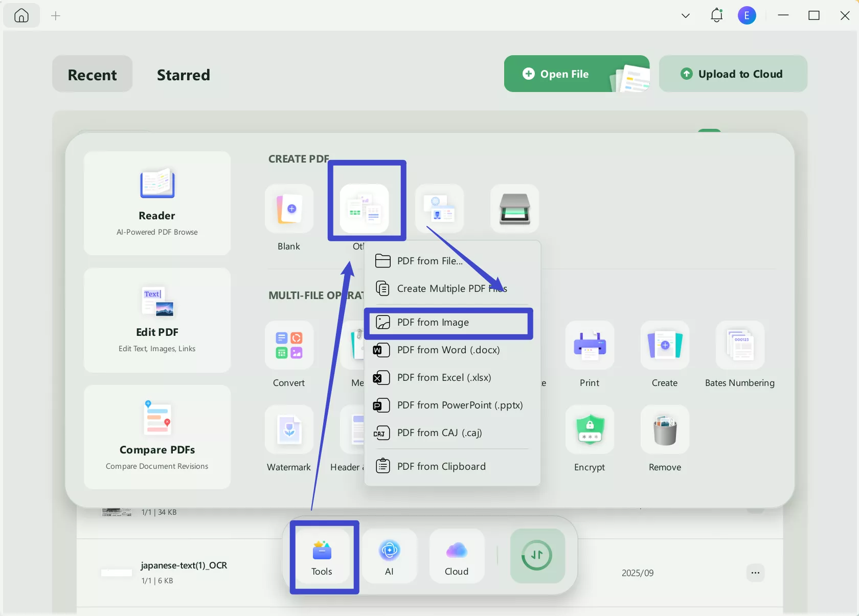Select the Bates Numbering tool
This screenshot has width=859, height=616.
pyautogui.click(x=740, y=346)
